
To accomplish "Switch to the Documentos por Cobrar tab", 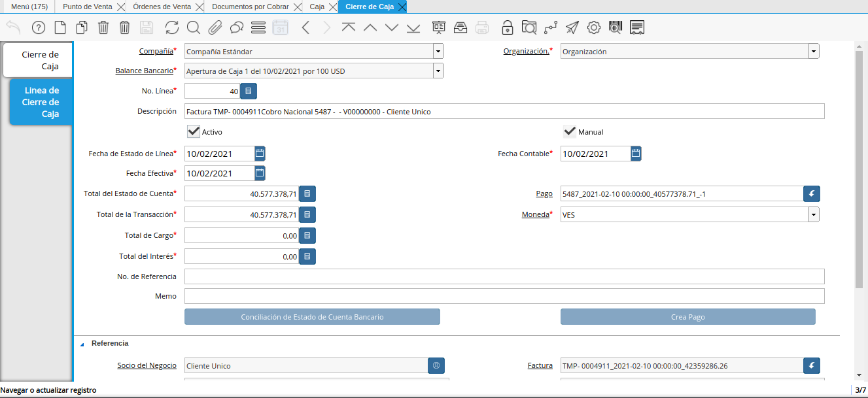I will point(250,7).
